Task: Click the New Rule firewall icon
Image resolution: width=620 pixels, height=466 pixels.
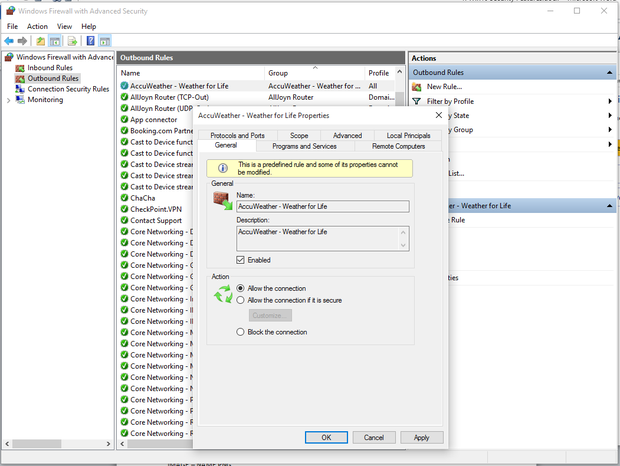Action: pyautogui.click(x=416, y=87)
